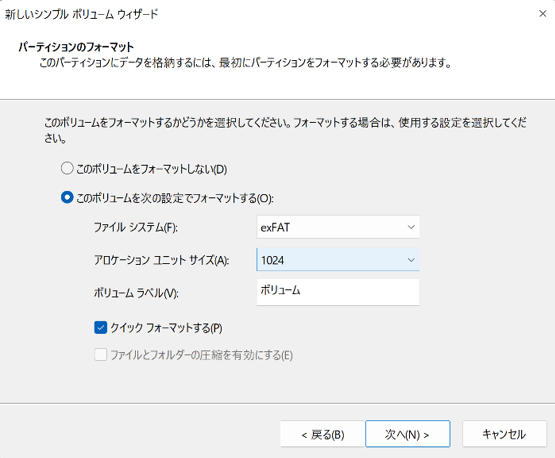Click the アロケーション ユニット サイズ(A) label
This screenshot has width=555, height=458.
point(161,260)
